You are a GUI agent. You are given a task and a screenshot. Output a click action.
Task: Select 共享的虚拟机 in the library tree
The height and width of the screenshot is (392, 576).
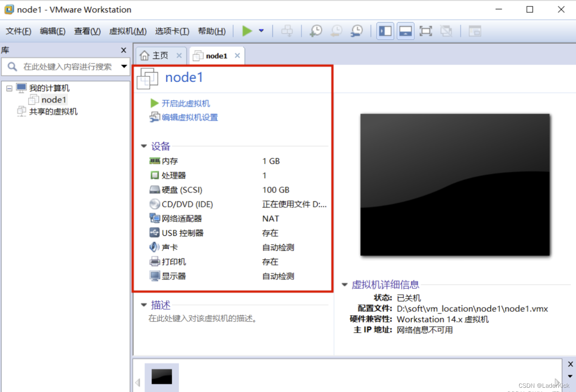[53, 112]
